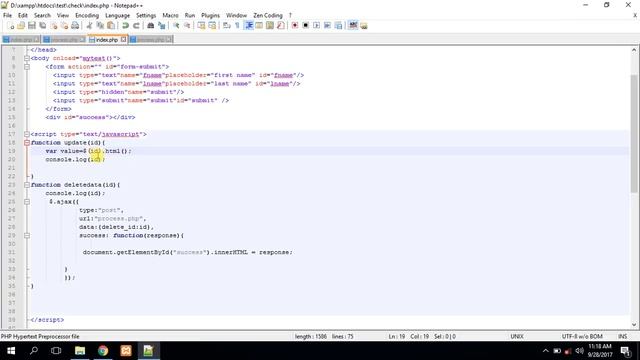Image resolution: width=640 pixels, height=360 pixels.
Task: Save the current file via Save icon
Action: click(32, 26)
